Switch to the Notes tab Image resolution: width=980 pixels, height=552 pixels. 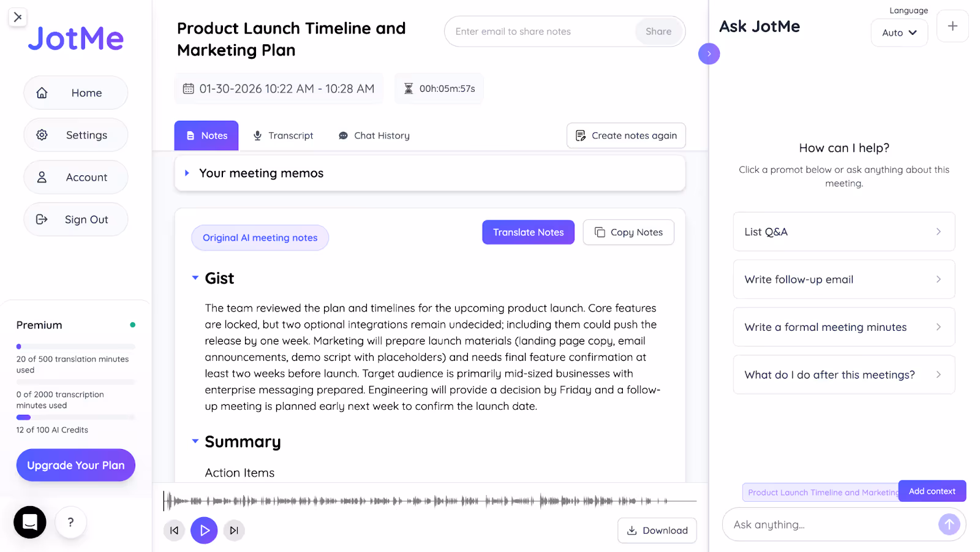click(206, 135)
